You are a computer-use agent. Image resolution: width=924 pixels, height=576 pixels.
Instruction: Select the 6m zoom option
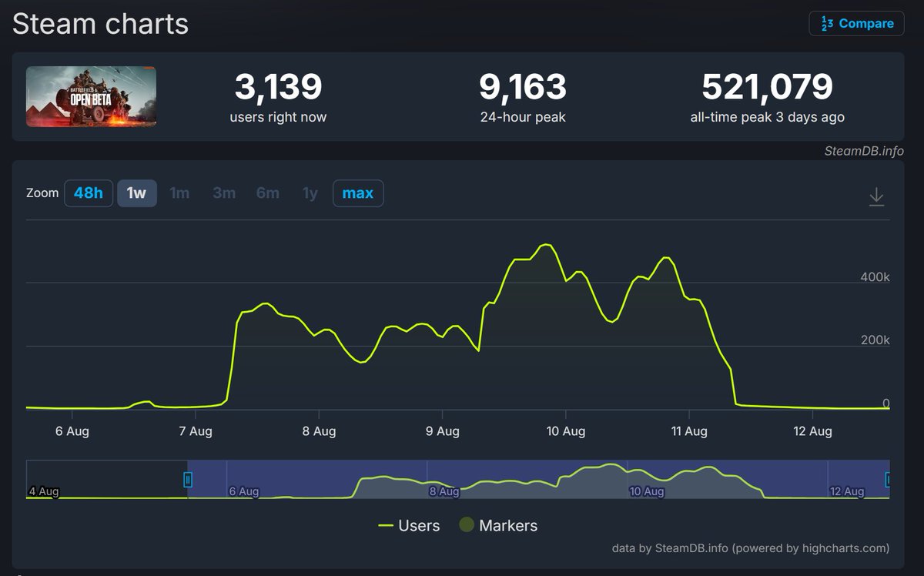click(267, 193)
